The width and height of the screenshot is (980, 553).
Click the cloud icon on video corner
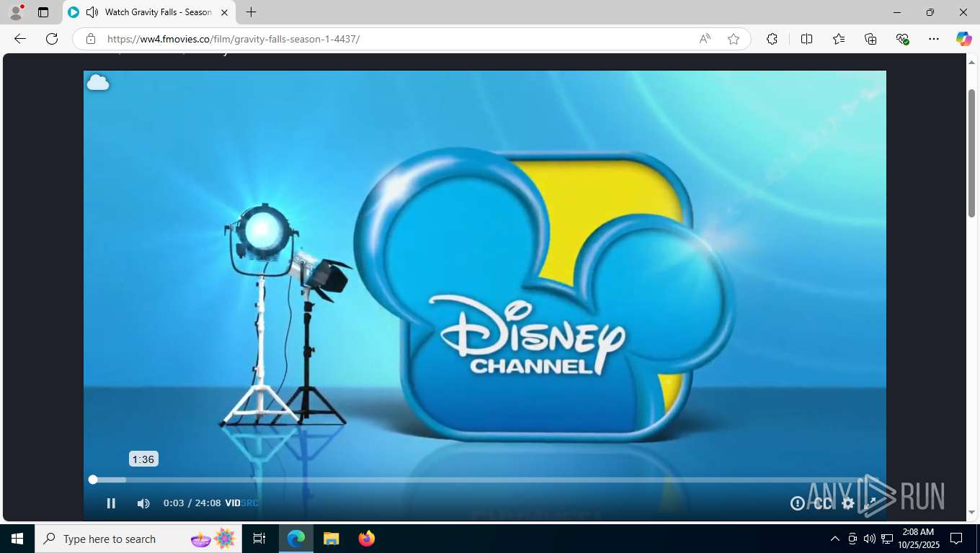tap(98, 83)
